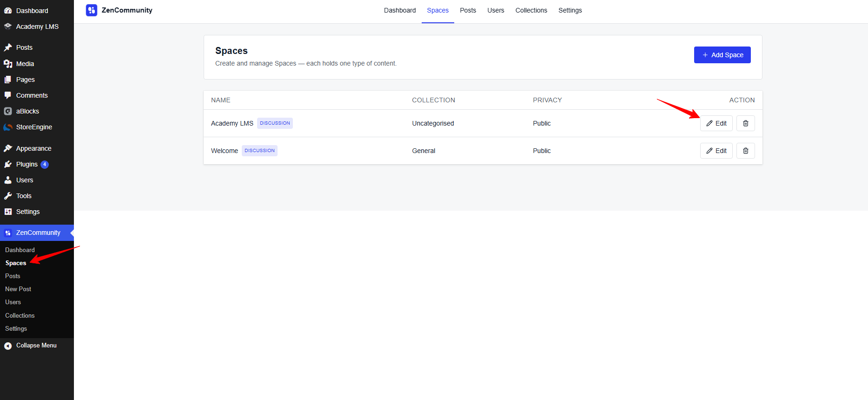This screenshot has width=868, height=400.
Task: Click the Pages icon in sidebar
Action: point(8,80)
